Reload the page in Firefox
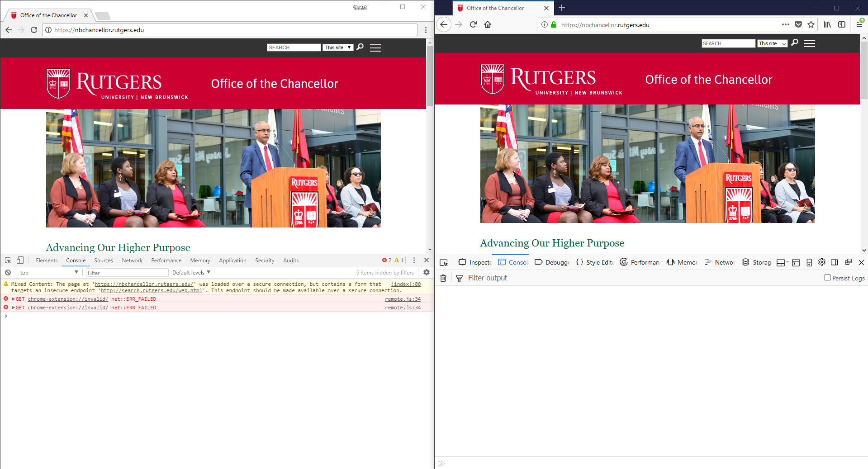868x469 pixels. point(473,24)
